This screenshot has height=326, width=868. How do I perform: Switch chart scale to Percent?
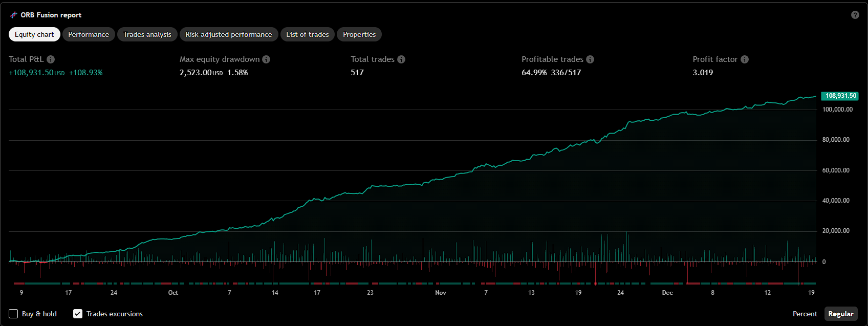805,314
